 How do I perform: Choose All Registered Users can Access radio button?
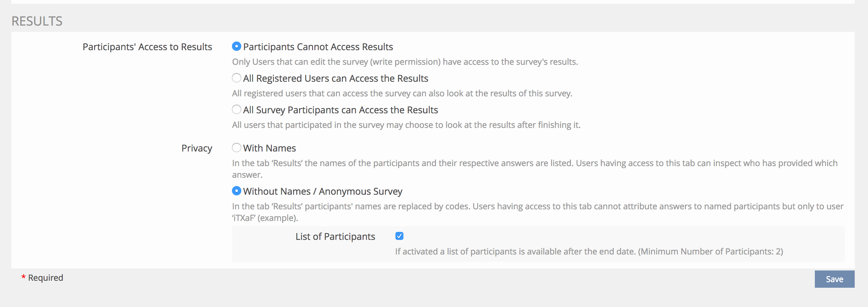tap(237, 78)
